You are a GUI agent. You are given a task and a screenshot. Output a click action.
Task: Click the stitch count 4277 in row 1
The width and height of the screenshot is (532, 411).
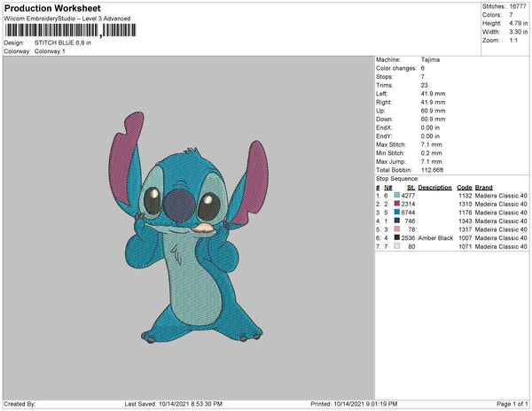408,196
